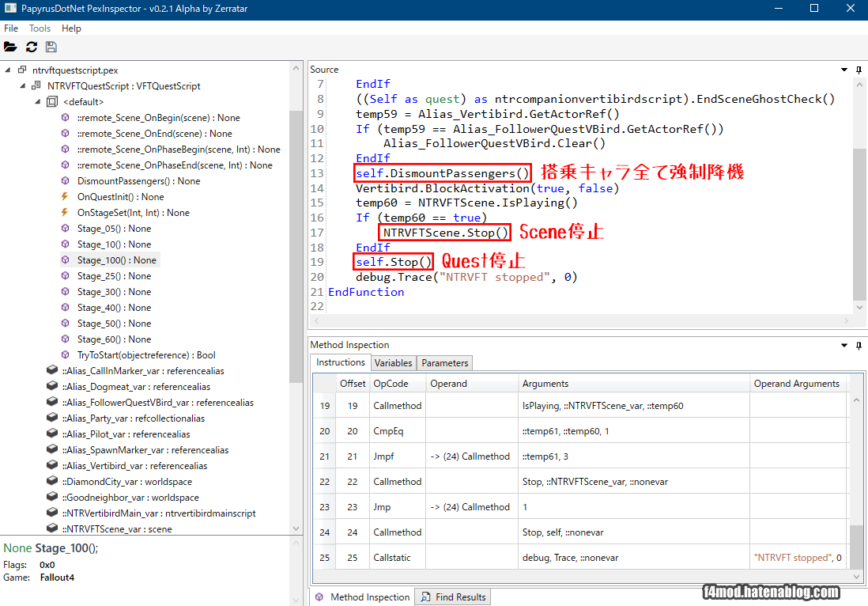
Task: Select DismountPassengers() in the tree
Action: (x=139, y=181)
